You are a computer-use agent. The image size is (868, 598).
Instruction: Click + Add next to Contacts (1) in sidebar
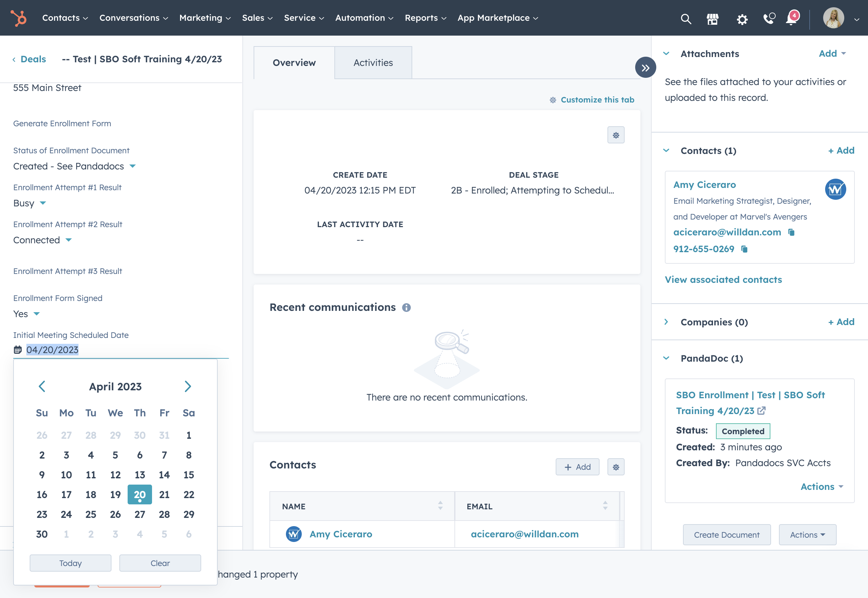(841, 151)
